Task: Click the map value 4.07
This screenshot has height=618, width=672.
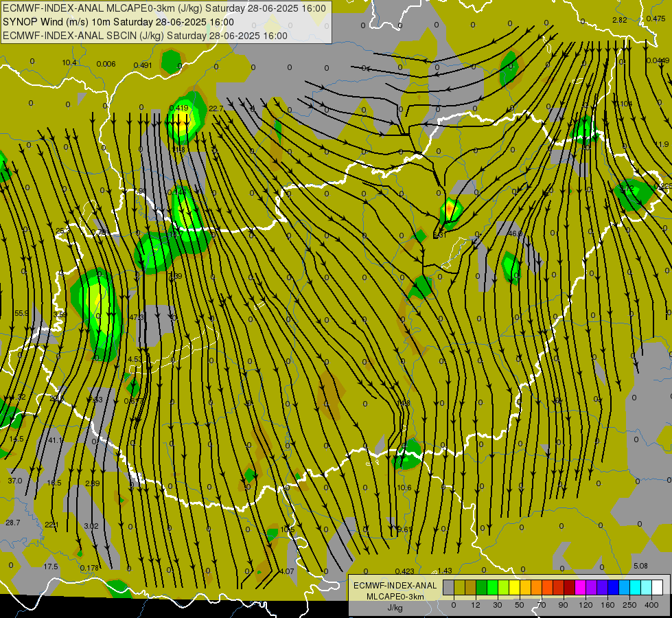Action: pos(287,571)
